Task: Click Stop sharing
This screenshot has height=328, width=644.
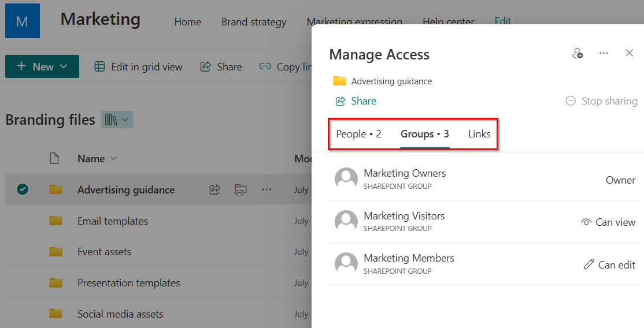Action: tap(601, 101)
